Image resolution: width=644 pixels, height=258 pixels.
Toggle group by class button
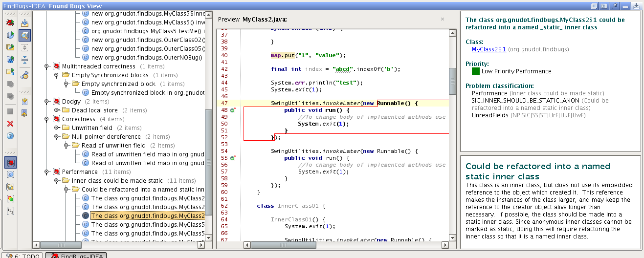(x=10, y=174)
